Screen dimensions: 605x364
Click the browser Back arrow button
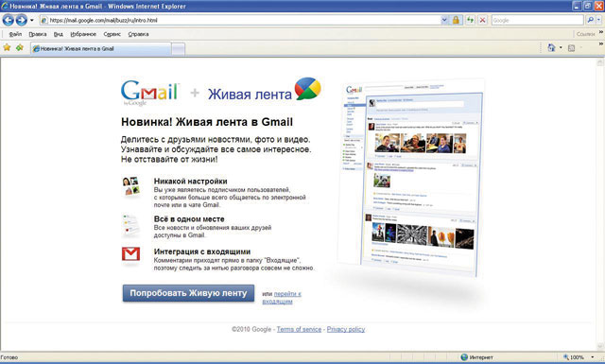9,20
